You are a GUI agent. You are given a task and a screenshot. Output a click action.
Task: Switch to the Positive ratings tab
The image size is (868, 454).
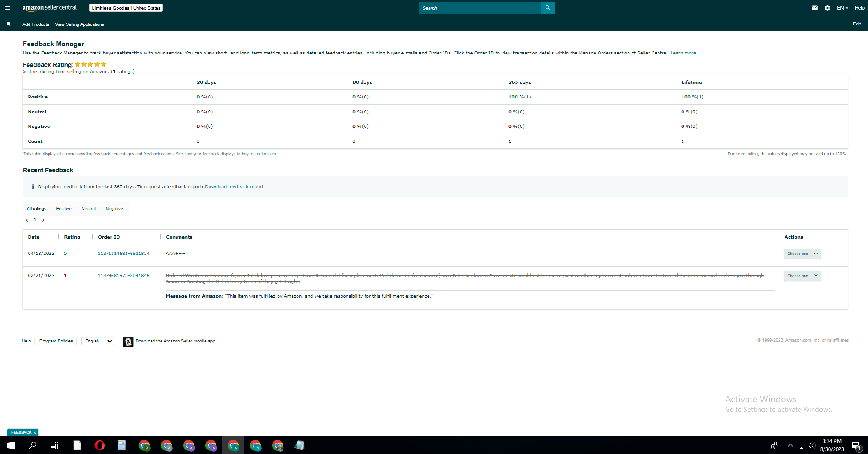coord(63,209)
